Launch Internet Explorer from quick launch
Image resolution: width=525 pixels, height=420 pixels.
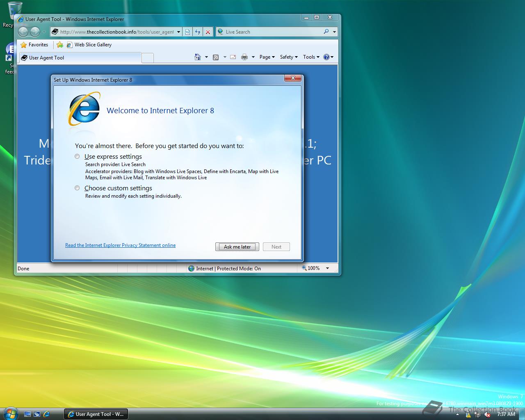[x=46, y=414]
